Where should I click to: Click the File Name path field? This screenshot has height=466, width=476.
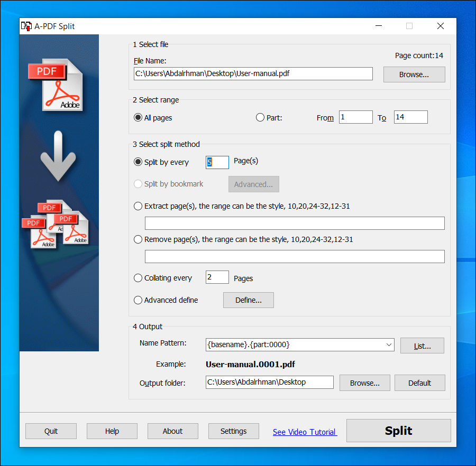(253, 73)
